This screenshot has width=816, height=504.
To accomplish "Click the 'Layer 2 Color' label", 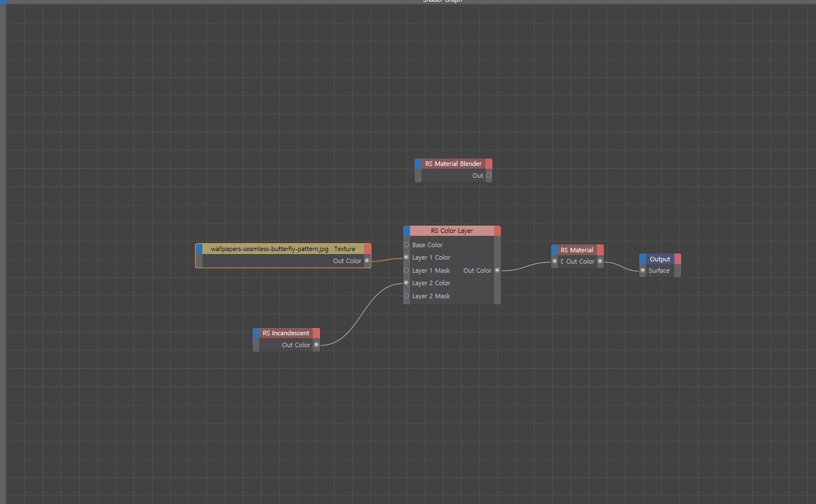I will pyautogui.click(x=431, y=283).
